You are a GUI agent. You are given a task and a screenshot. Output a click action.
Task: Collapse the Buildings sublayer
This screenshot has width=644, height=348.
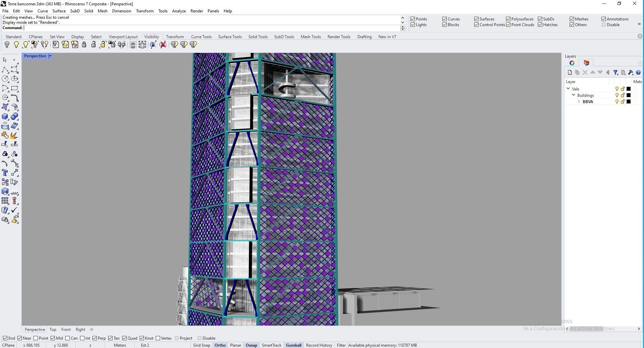pyautogui.click(x=574, y=95)
